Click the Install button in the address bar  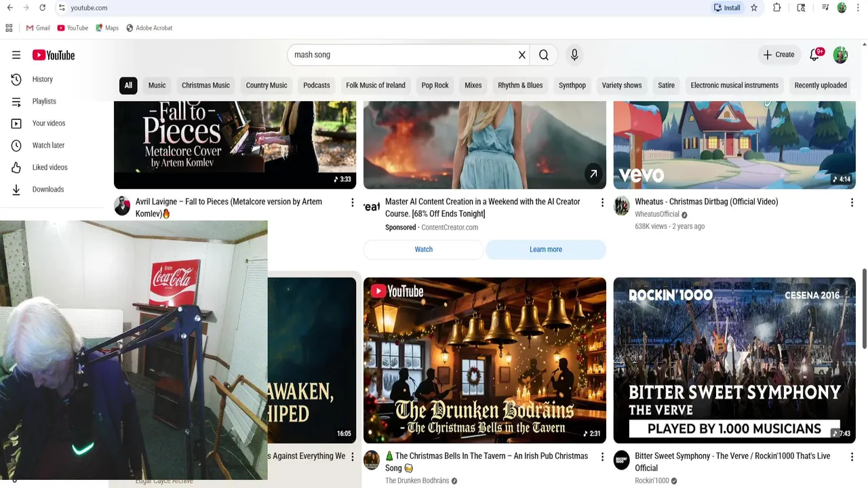click(x=727, y=7)
